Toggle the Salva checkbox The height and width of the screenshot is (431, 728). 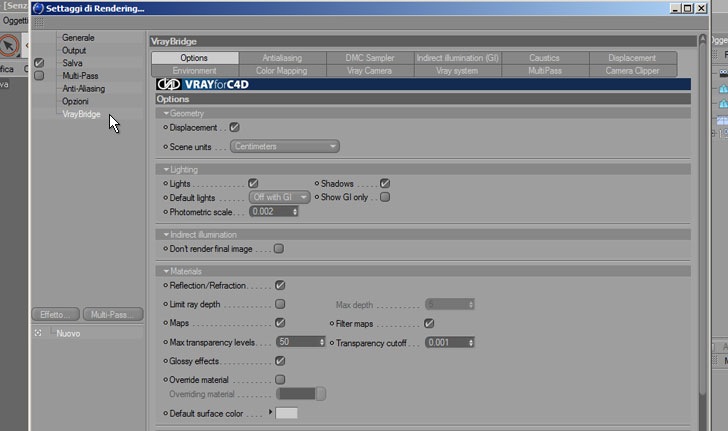(39, 63)
